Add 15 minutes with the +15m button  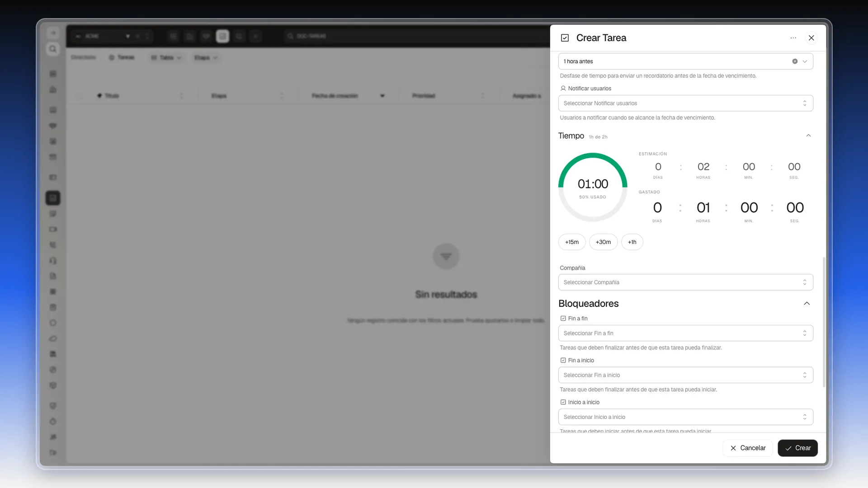(572, 242)
